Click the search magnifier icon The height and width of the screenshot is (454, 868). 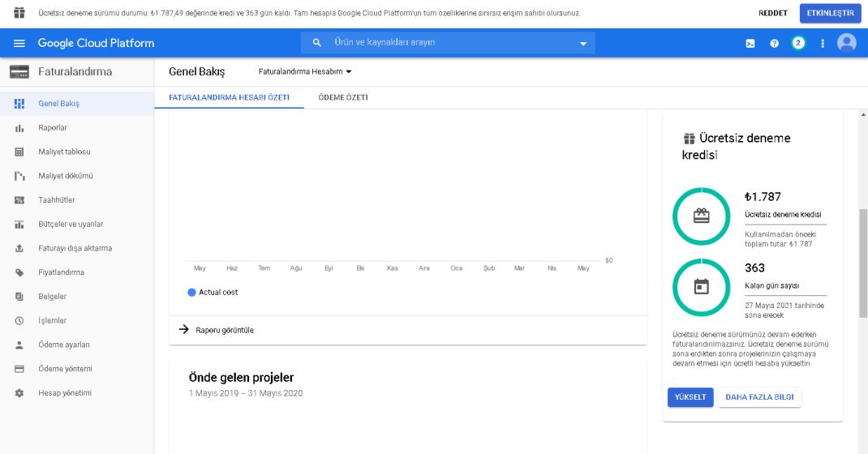pos(316,43)
